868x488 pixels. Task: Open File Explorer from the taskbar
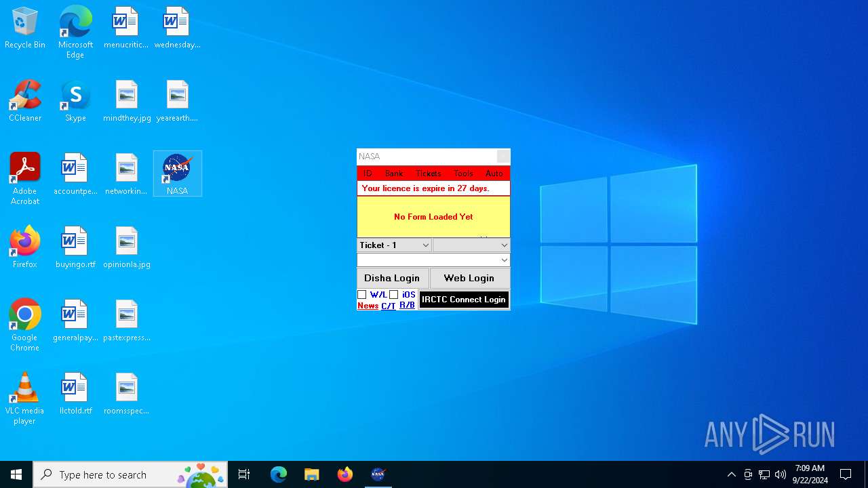[312, 474]
